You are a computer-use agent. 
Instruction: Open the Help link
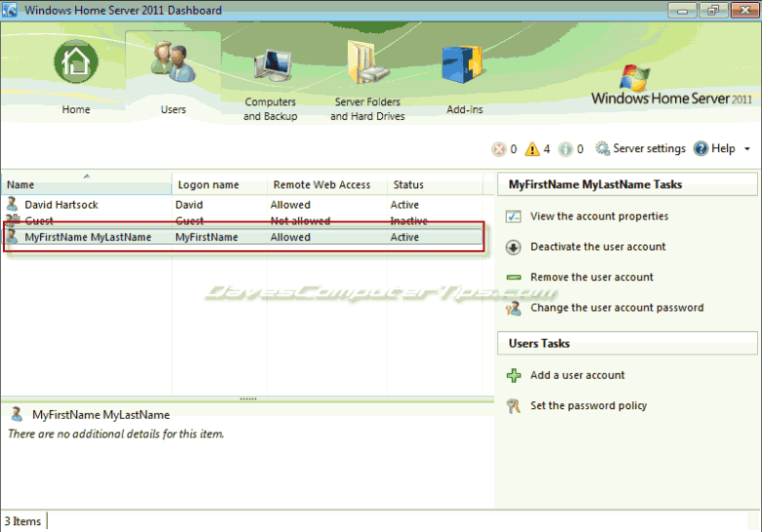point(723,148)
